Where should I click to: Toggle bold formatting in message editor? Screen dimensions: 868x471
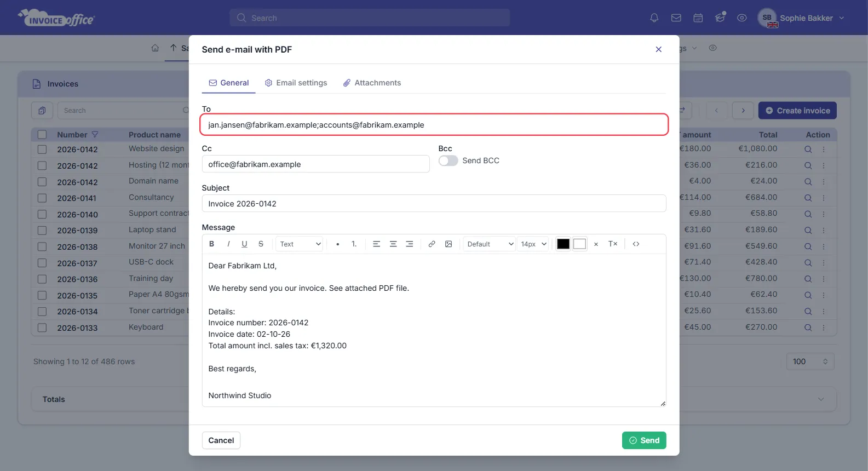(211, 244)
